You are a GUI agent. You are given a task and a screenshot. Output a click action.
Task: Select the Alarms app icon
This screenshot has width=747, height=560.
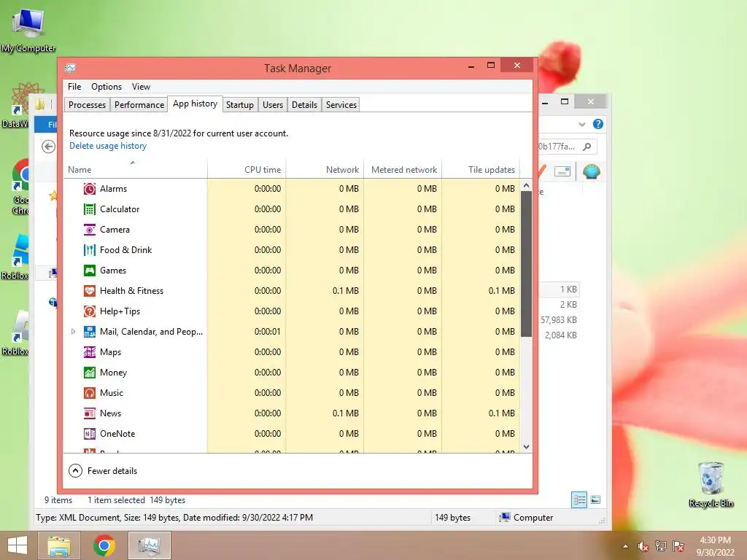[x=90, y=189]
